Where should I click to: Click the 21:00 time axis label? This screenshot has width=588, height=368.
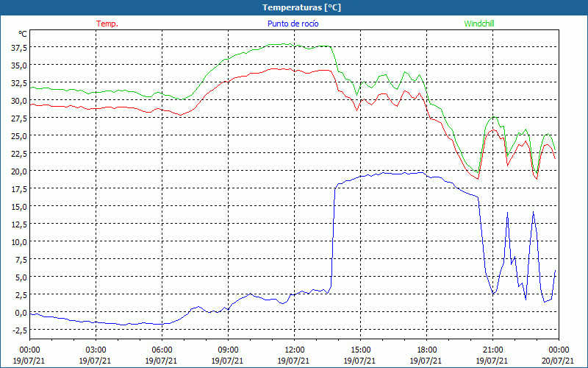pos(492,350)
